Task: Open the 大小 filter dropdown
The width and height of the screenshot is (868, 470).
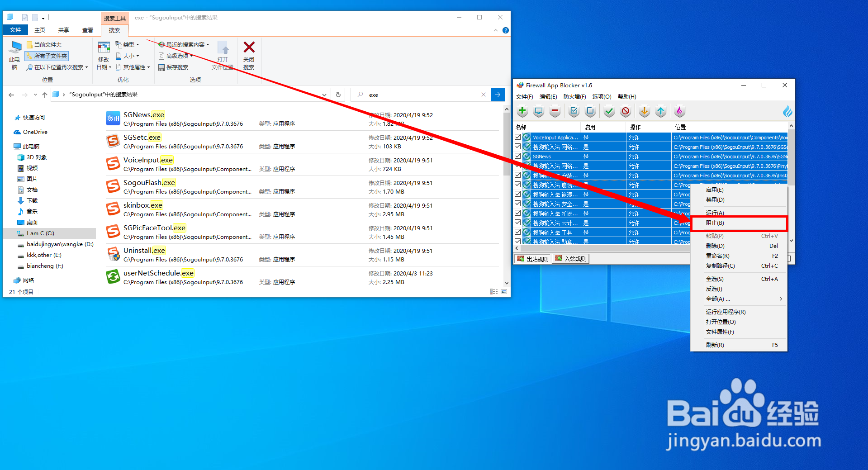Action: tap(127, 56)
